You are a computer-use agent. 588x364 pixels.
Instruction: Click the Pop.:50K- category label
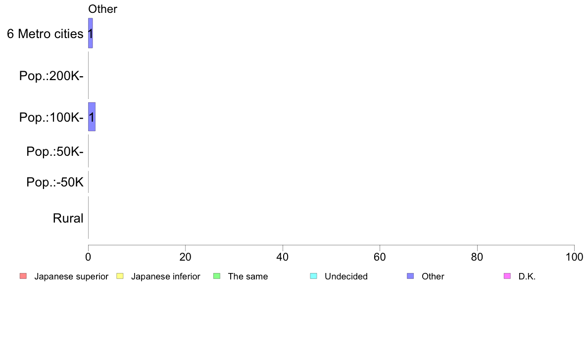click(55, 152)
